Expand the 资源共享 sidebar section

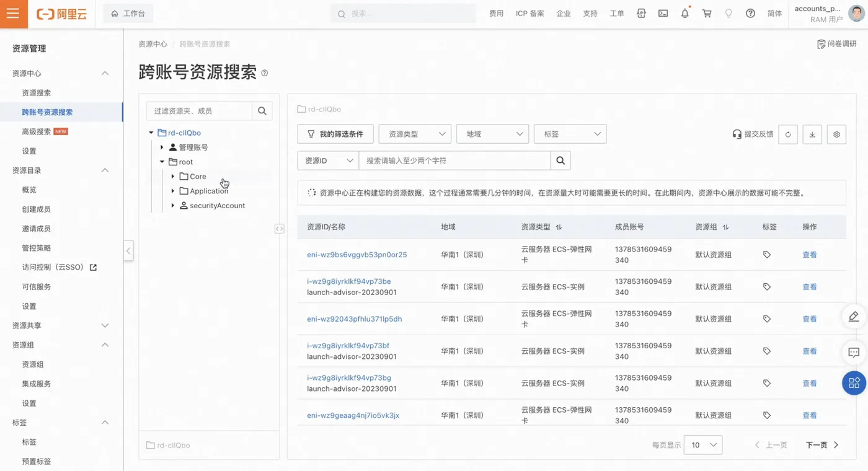[x=105, y=325]
